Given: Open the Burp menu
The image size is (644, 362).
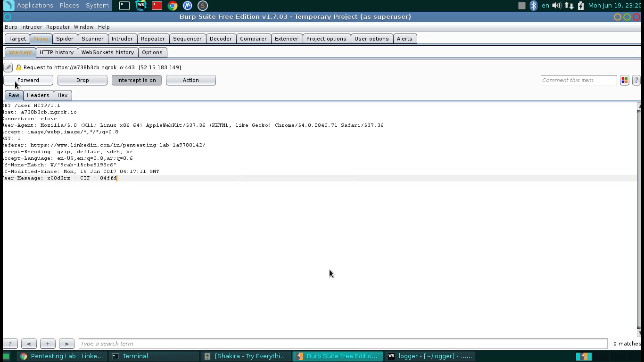Looking at the screenshot, I should click(x=11, y=27).
